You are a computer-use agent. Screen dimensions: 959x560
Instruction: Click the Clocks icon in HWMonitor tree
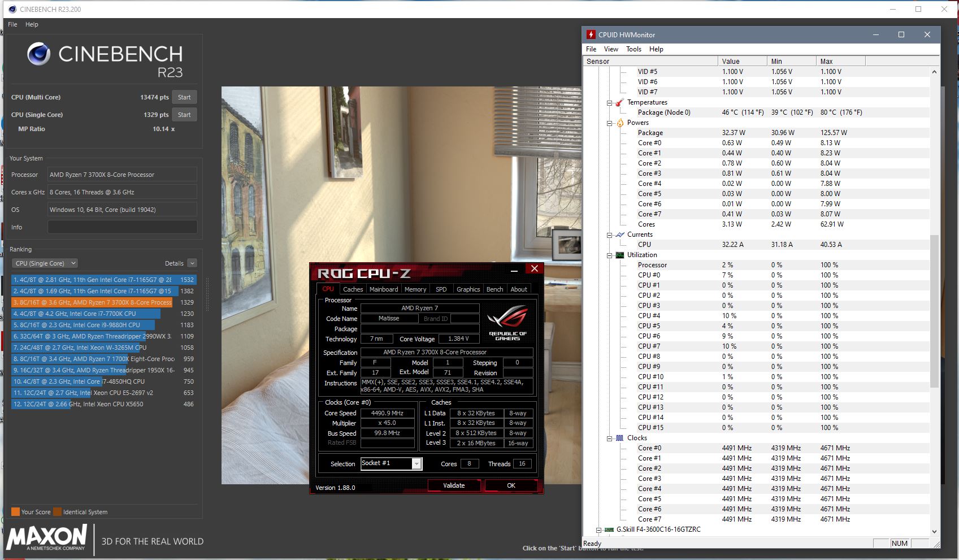619,438
